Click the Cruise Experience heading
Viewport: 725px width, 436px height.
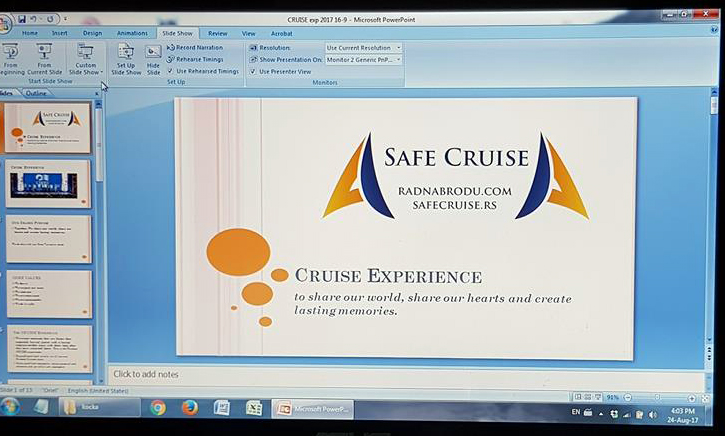[x=388, y=276]
